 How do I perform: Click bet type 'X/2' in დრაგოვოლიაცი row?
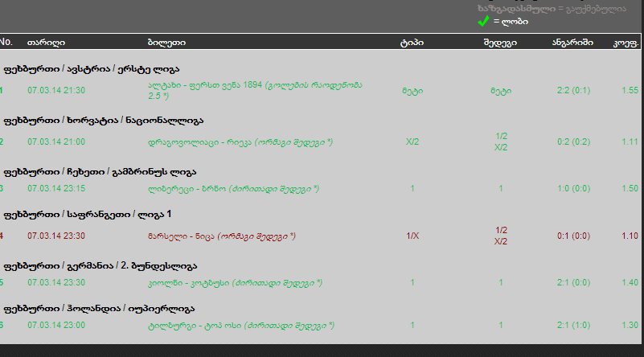[412, 142]
